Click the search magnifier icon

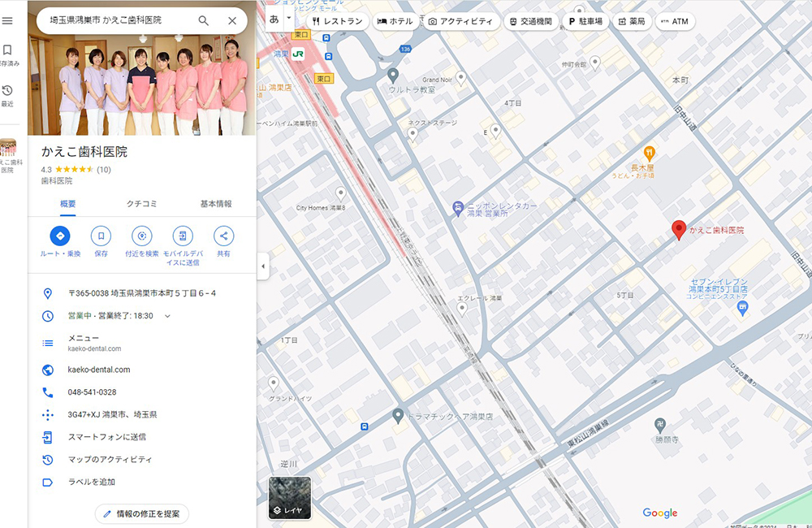point(203,20)
